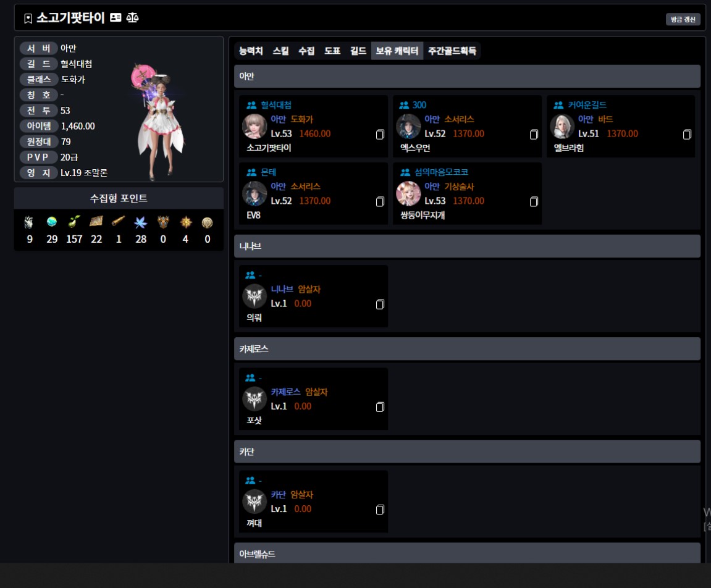This screenshot has width=711, height=588.
Task: Toggle the 카제로스 server section header
Action: coord(467,348)
